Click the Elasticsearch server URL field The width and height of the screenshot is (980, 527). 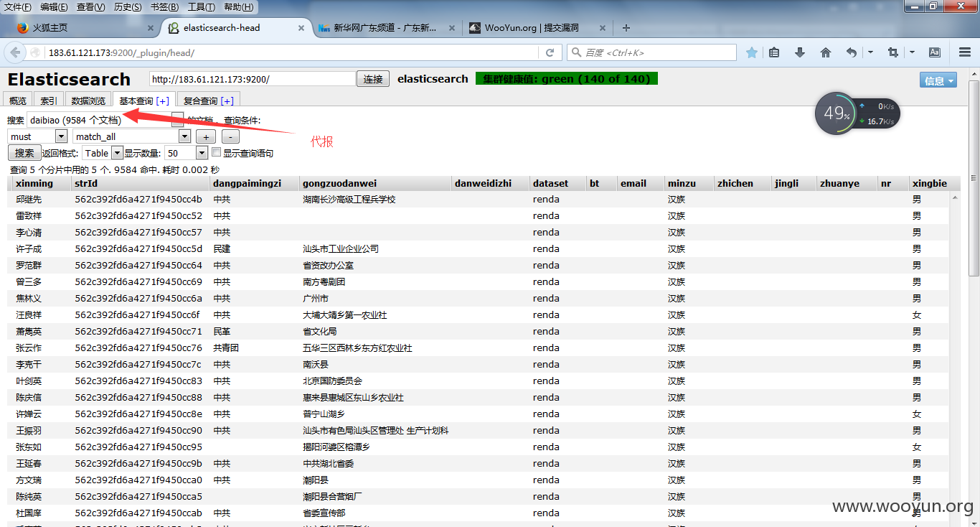click(x=253, y=79)
